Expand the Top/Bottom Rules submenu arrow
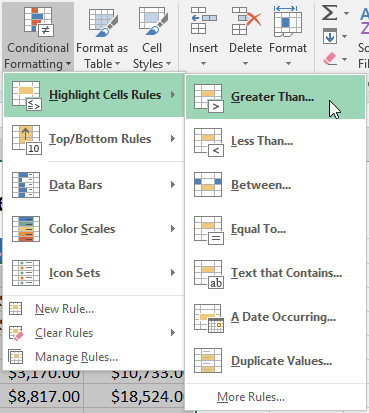 coord(173,138)
